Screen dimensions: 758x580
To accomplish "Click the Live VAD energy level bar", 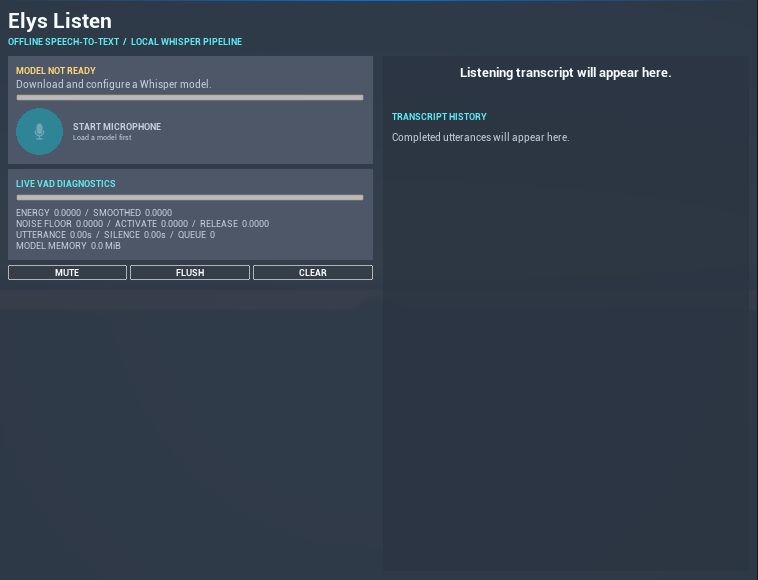I will (x=190, y=198).
